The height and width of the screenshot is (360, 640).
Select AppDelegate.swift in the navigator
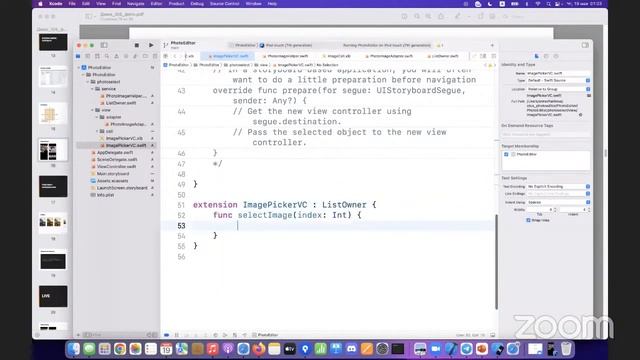click(x=115, y=152)
